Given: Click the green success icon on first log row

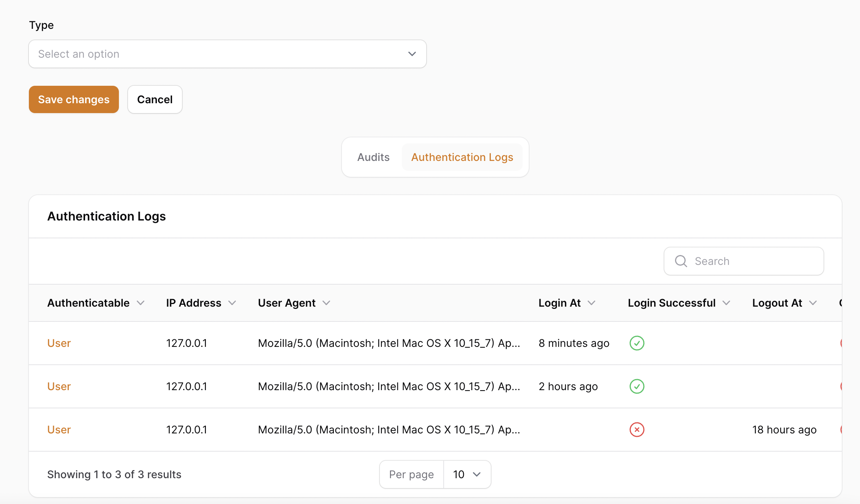Looking at the screenshot, I should pos(637,343).
